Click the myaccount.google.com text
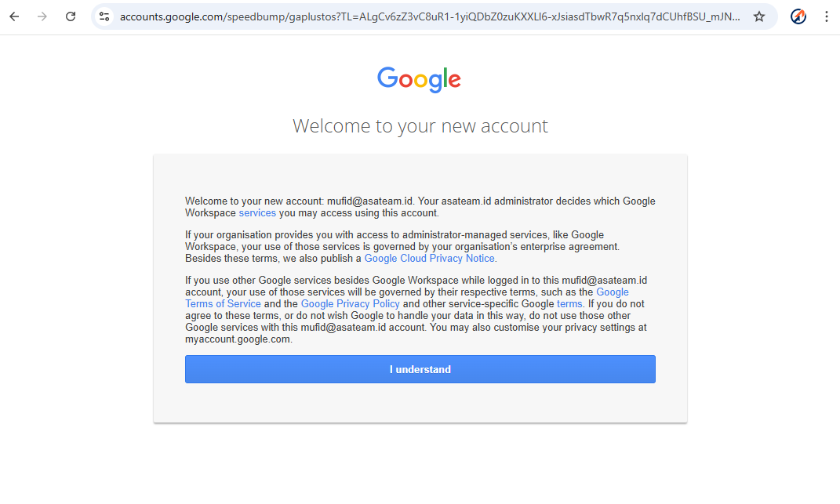Screen dimensions: 840x504 [x=238, y=339]
